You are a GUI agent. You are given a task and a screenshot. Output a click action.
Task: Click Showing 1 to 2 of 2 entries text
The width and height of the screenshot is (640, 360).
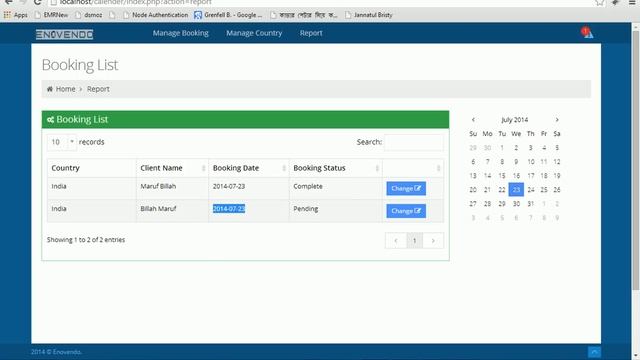point(86,240)
